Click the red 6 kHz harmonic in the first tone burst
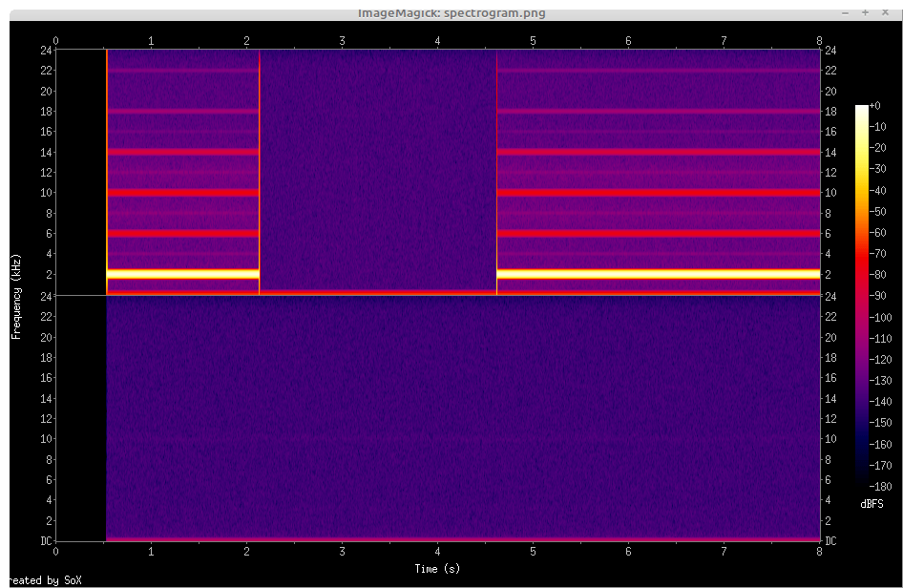903x588 pixels. (183, 233)
